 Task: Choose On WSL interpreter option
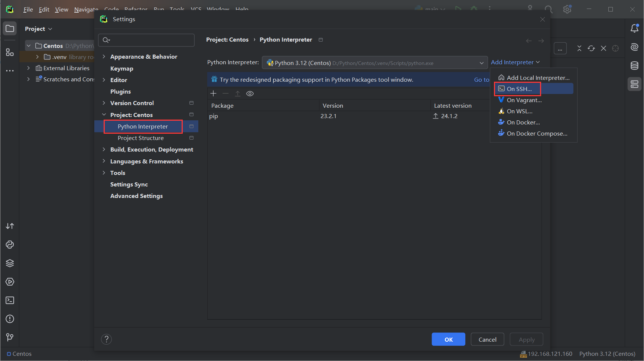pos(534,111)
